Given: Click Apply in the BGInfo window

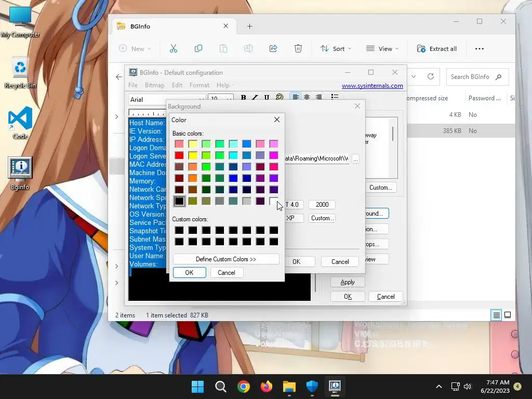Looking at the screenshot, I should (x=348, y=282).
